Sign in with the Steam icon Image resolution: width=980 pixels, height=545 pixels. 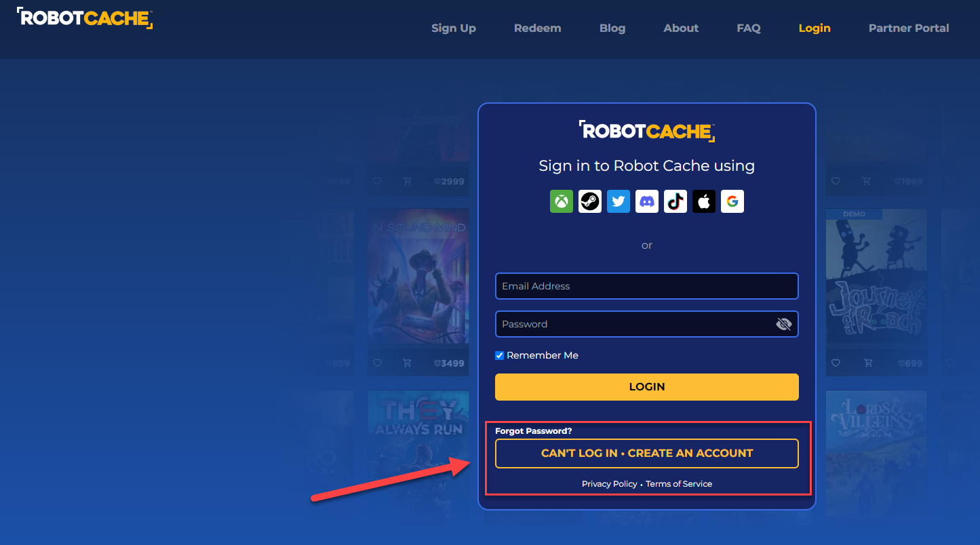590,201
